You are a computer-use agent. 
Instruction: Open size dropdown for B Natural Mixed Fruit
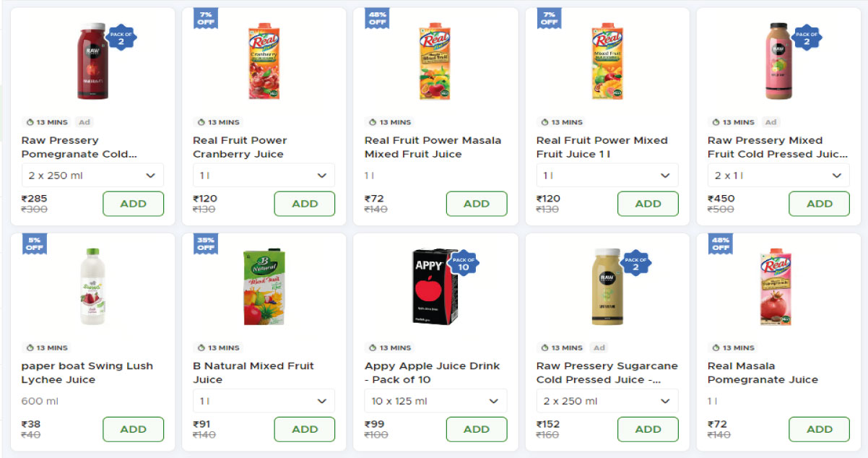tap(264, 401)
